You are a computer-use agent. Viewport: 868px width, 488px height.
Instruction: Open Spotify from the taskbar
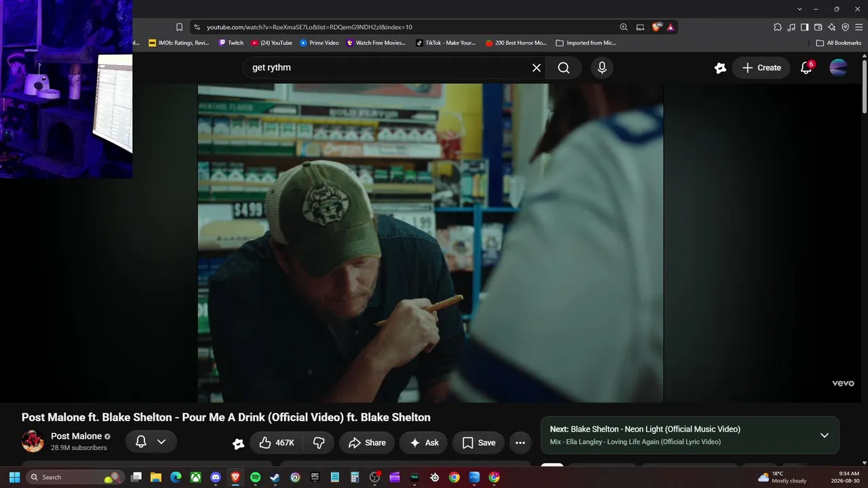[255, 477]
